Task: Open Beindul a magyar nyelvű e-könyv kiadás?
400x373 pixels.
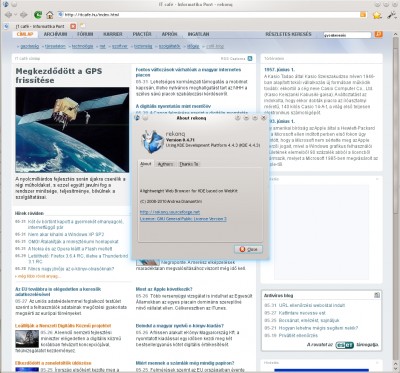Action: point(180,325)
